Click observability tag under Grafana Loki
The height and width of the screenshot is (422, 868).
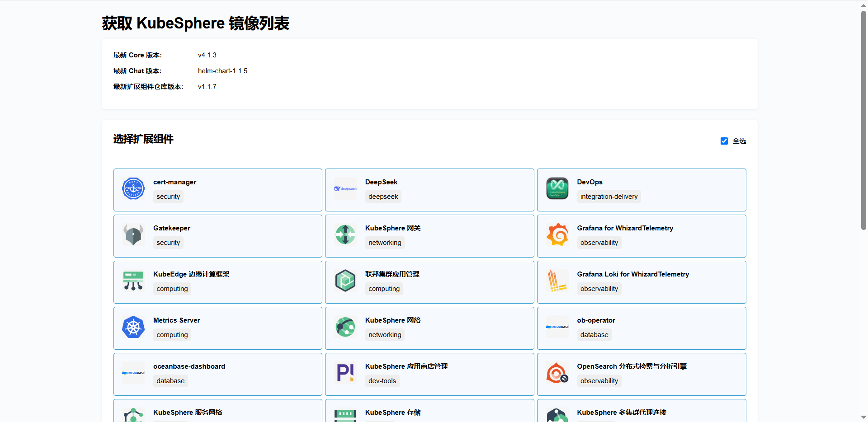tap(599, 289)
